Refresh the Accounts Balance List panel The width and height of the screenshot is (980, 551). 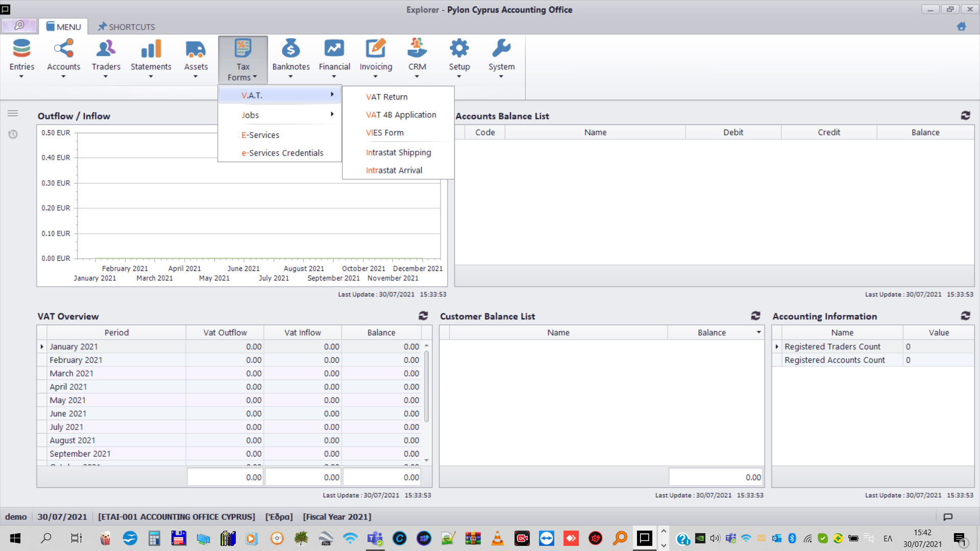(x=965, y=116)
